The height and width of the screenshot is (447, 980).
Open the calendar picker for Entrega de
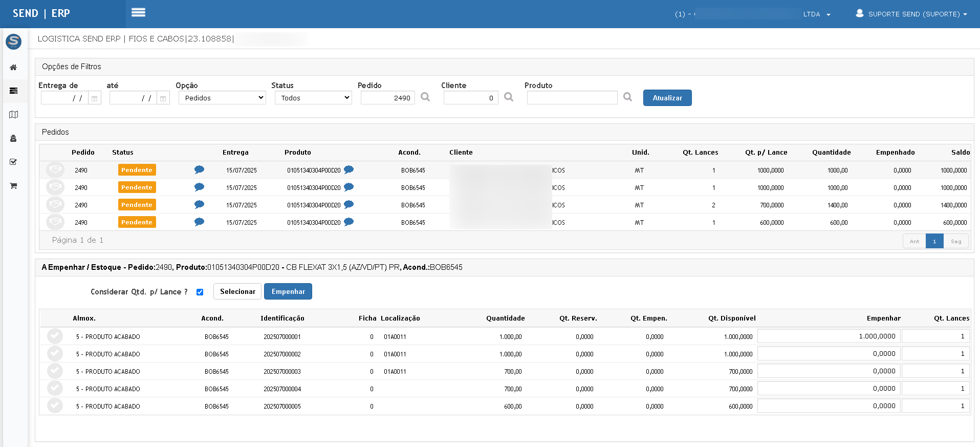pyautogui.click(x=94, y=98)
